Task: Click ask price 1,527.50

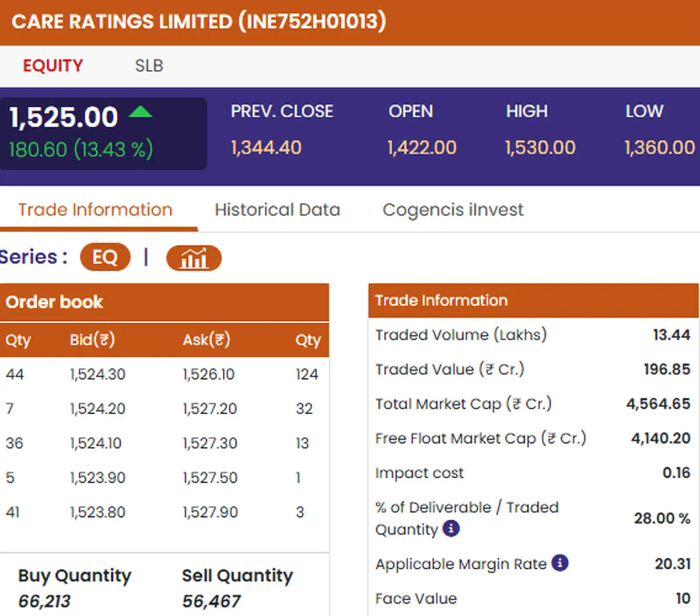Action: point(209,477)
